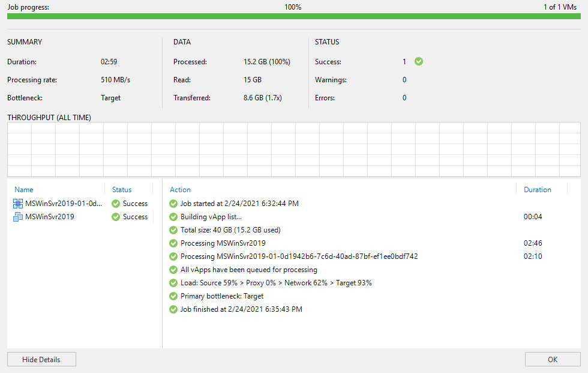The image size is (588, 373).
Task: Click success icon in MSWinSvr2019-01-0d... status
Action: point(116,204)
